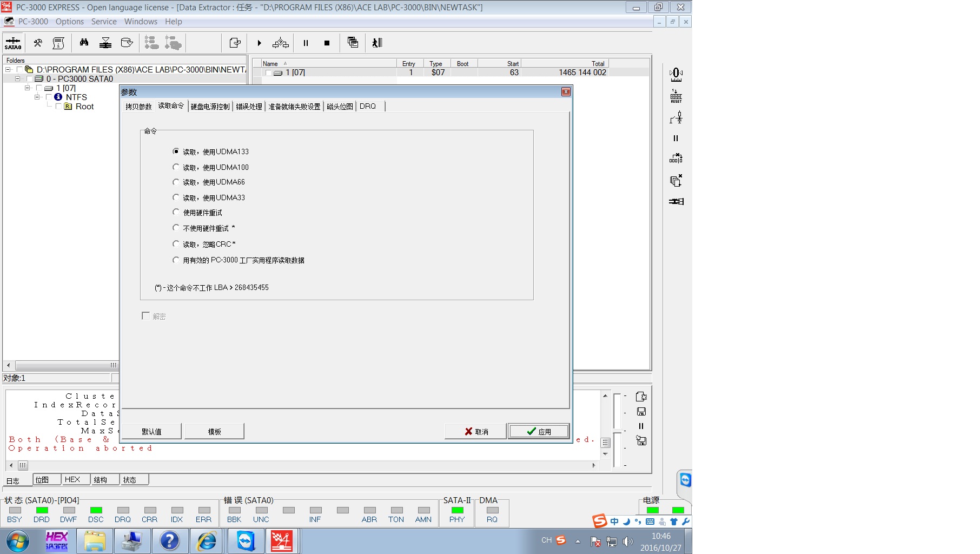
Task: Click the crossed tools utility icon
Action: click(x=38, y=43)
